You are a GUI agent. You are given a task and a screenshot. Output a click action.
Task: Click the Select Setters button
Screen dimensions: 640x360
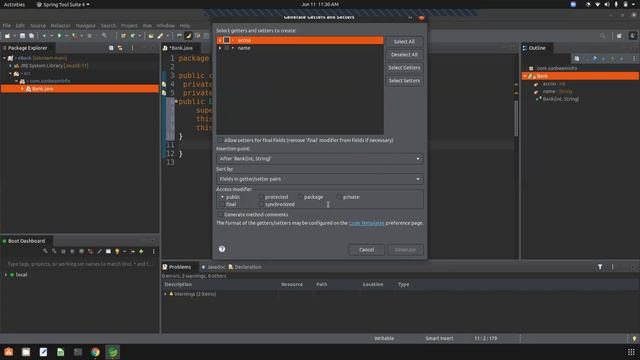[404, 80]
